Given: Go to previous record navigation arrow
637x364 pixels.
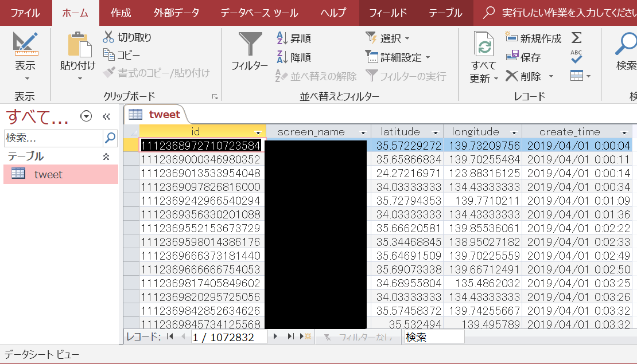Looking at the screenshot, I should tap(183, 336).
